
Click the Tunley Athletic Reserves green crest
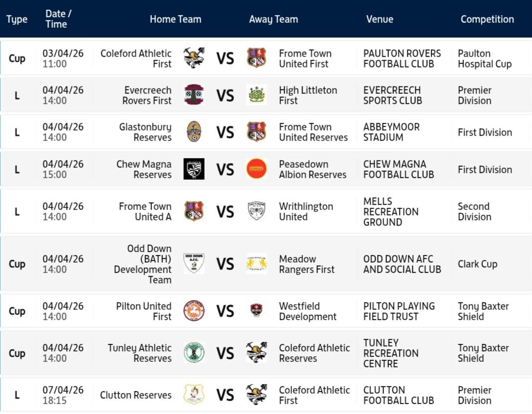[194, 353]
